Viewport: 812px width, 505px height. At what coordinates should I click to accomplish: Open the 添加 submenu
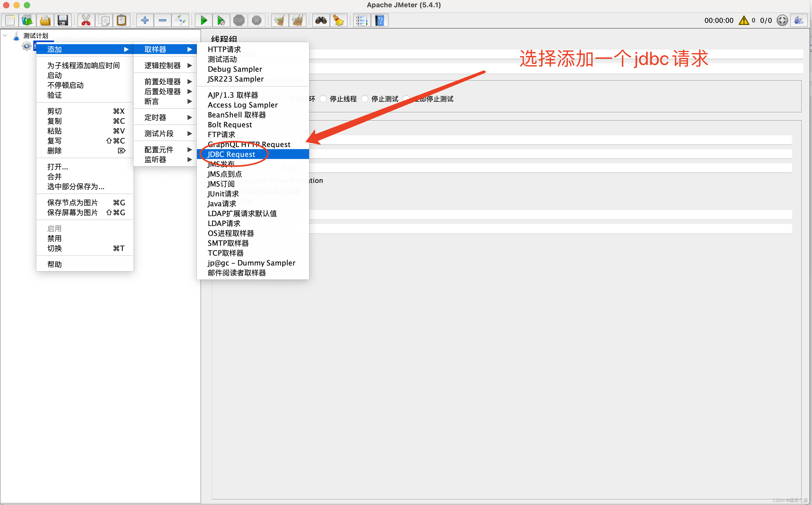(85, 49)
